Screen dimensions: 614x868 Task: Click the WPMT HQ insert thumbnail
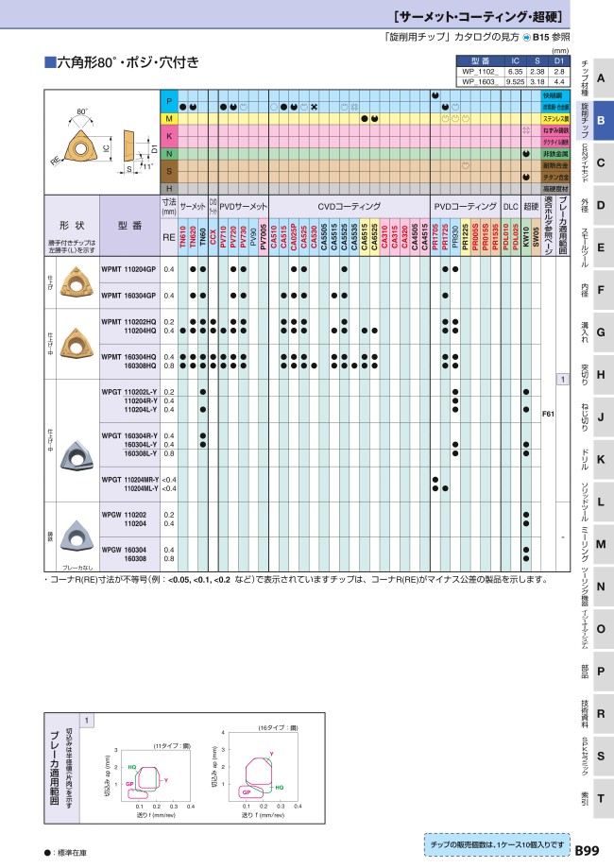(x=74, y=340)
